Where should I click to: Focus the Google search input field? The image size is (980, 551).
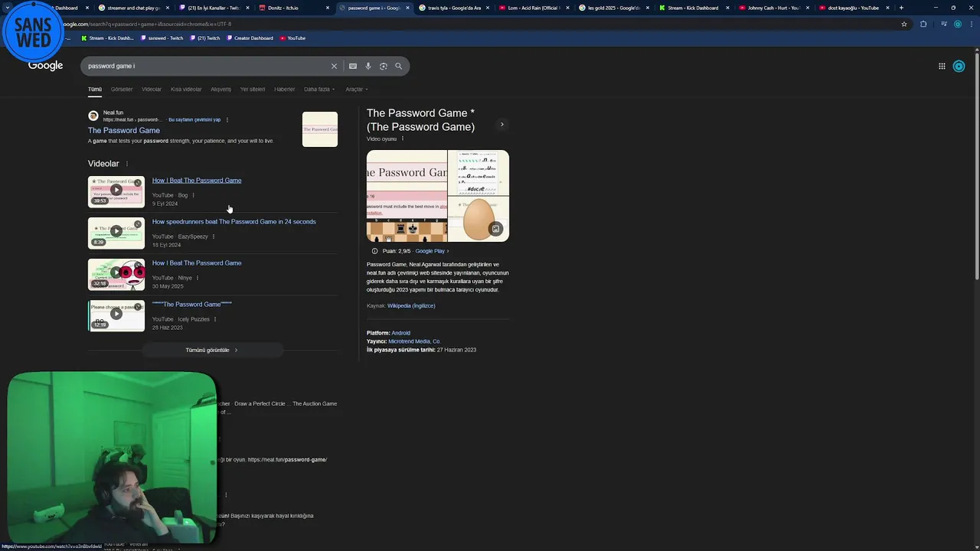click(207, 67)
